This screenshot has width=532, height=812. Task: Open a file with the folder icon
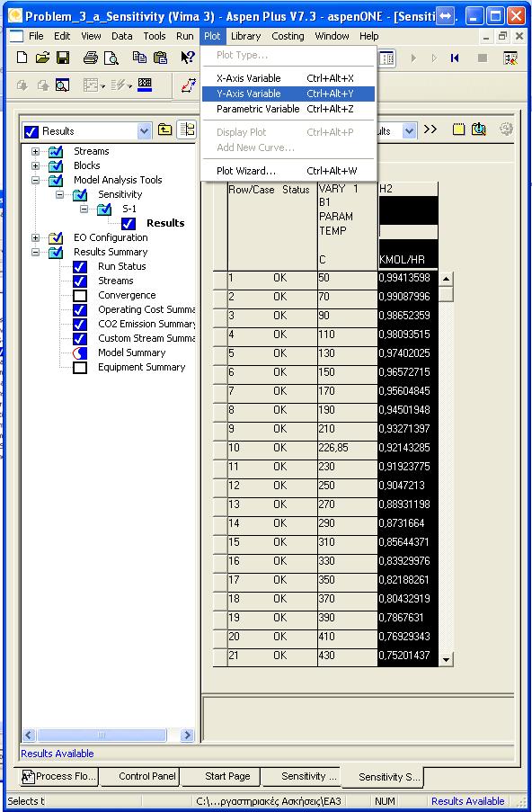42,58
